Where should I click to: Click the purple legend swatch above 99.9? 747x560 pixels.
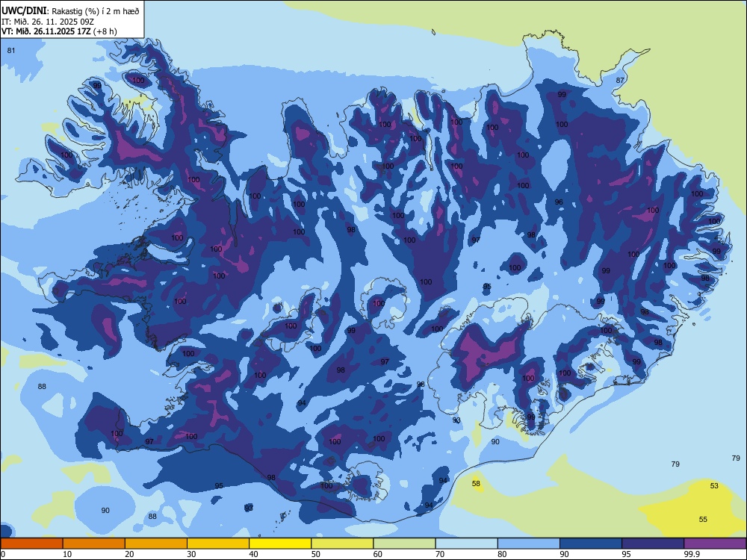(715, 544)
